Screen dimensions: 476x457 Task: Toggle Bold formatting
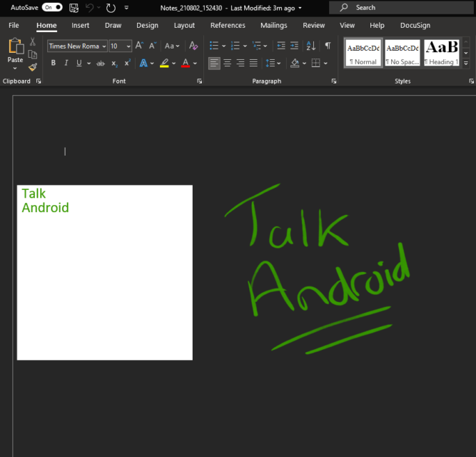click(x=54, y=63)
